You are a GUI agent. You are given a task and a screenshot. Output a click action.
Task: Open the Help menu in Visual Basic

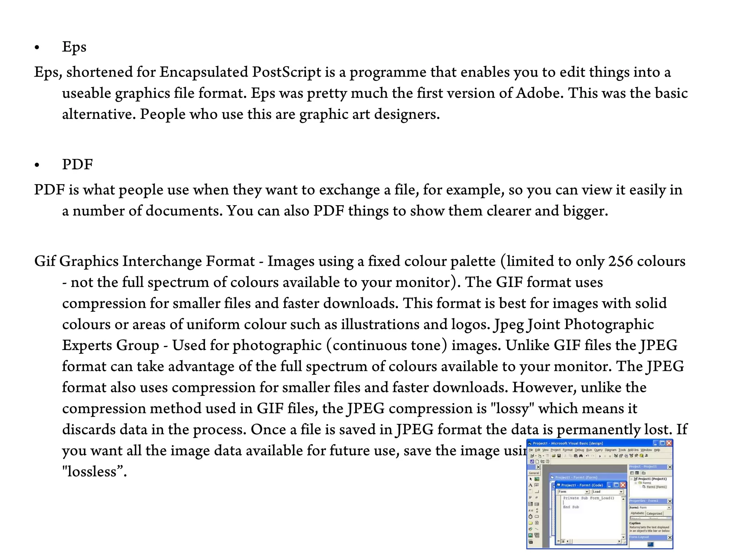[657, 450]
